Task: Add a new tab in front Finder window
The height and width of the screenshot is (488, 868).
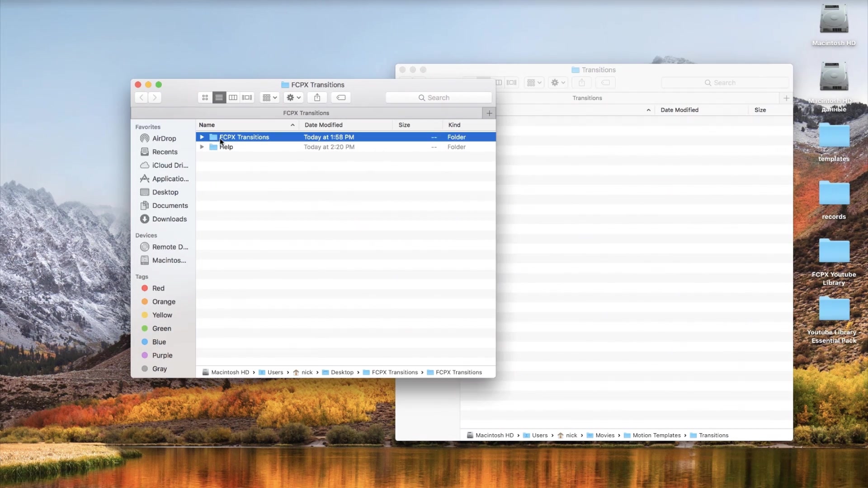Action: point(489,113)
